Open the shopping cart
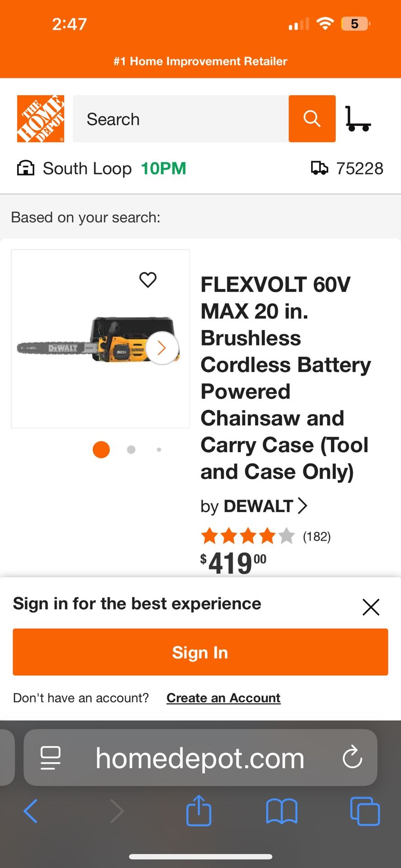 [x=358, y=119]
